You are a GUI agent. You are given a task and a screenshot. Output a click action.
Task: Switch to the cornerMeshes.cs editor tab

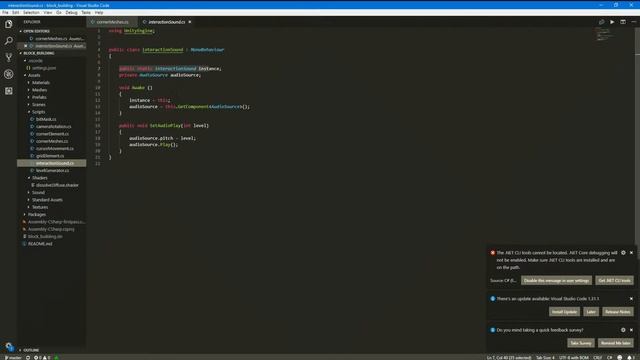[x=112, y=22]
